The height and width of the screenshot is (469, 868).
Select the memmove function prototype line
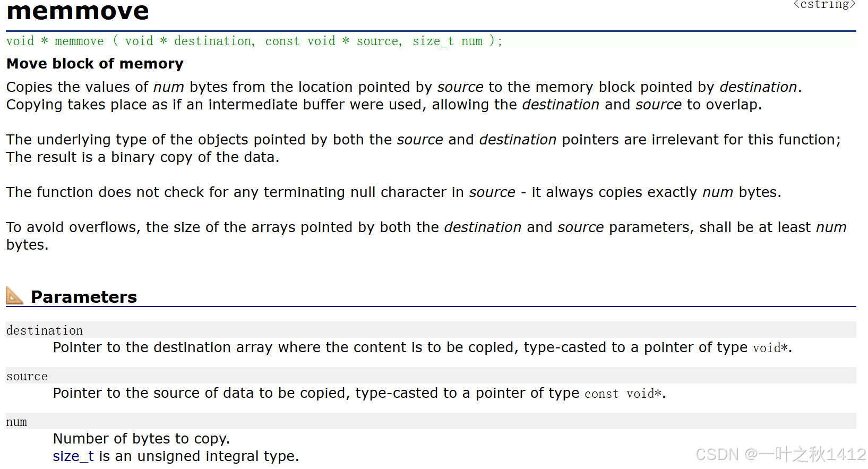pyautogui.click(x=254, y=41)
